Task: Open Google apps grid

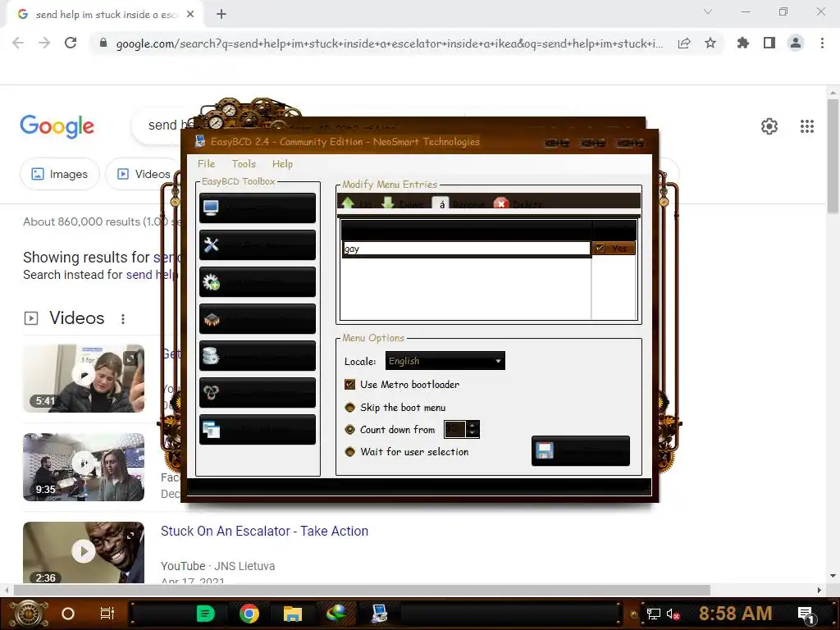Action: click(807, 126)
